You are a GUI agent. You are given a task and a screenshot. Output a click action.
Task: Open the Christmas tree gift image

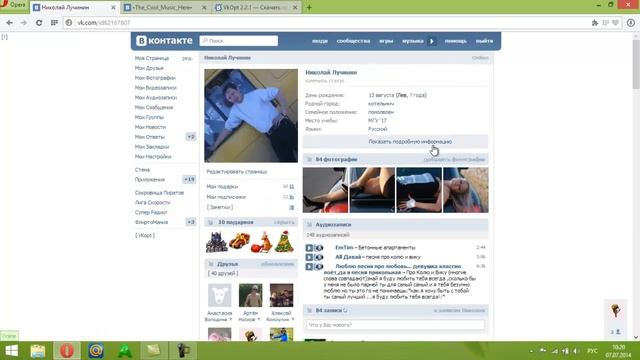tap(284, 241)
